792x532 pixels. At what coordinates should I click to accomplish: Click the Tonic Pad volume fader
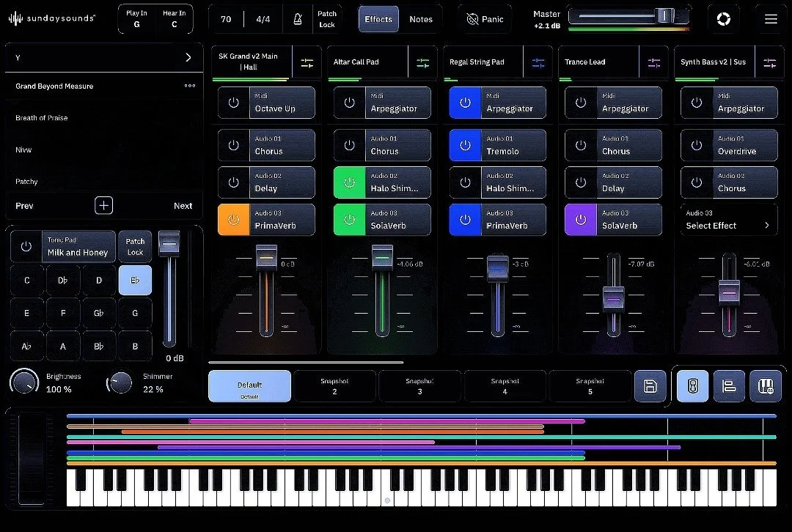click(169, 243)
